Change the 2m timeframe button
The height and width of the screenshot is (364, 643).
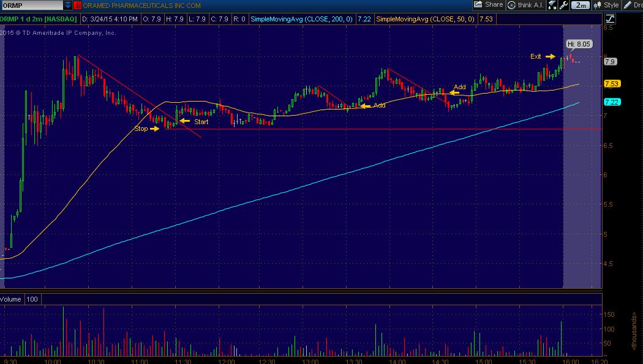click(581, 5)
